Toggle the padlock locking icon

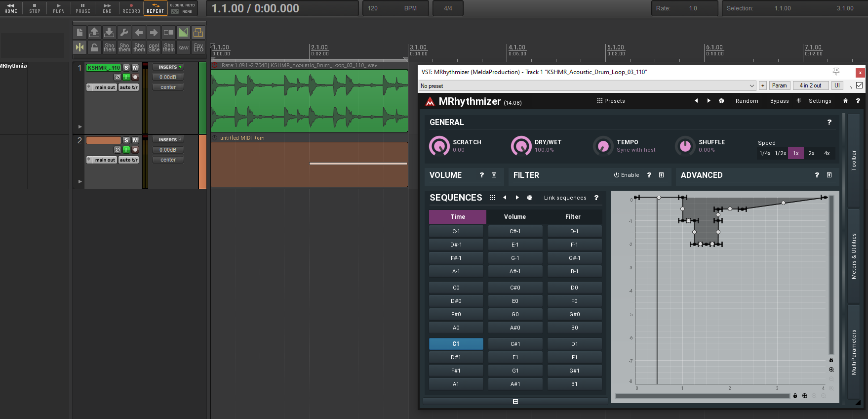point(94,47)
